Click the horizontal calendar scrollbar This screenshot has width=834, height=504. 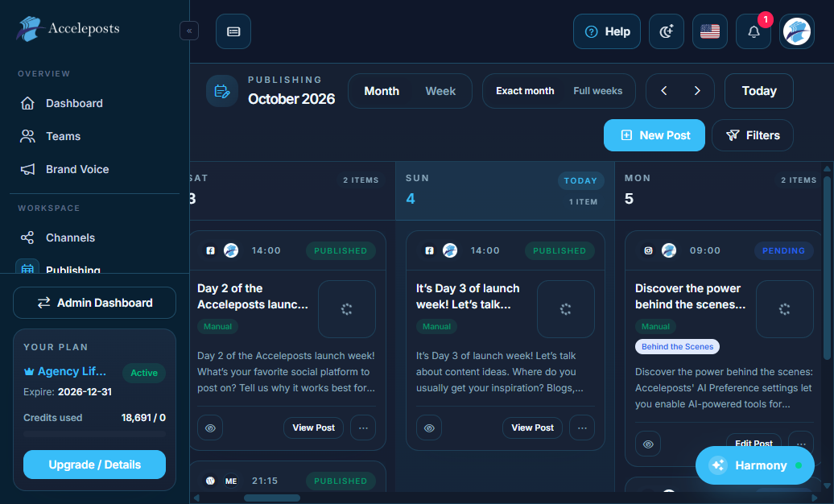(x=272, y=498)
